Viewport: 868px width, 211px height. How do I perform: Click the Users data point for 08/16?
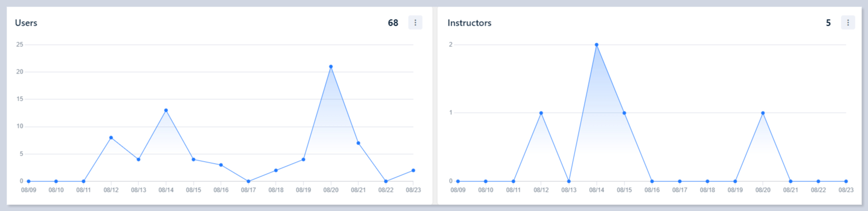point(221,165)
